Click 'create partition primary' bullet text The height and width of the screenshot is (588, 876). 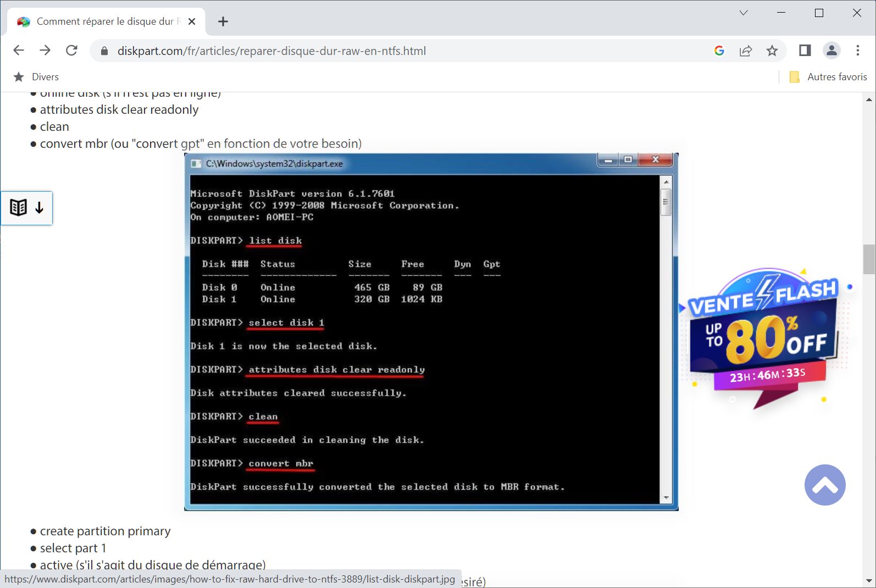[105, 531]
